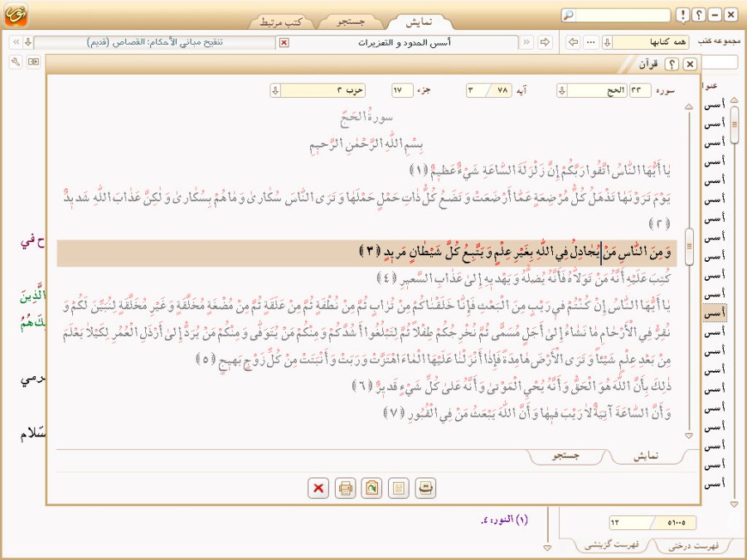This screenshot has height=560, width=747.
Task: Open the همه كتابها collection dropdown
Action: click(606, 42)
